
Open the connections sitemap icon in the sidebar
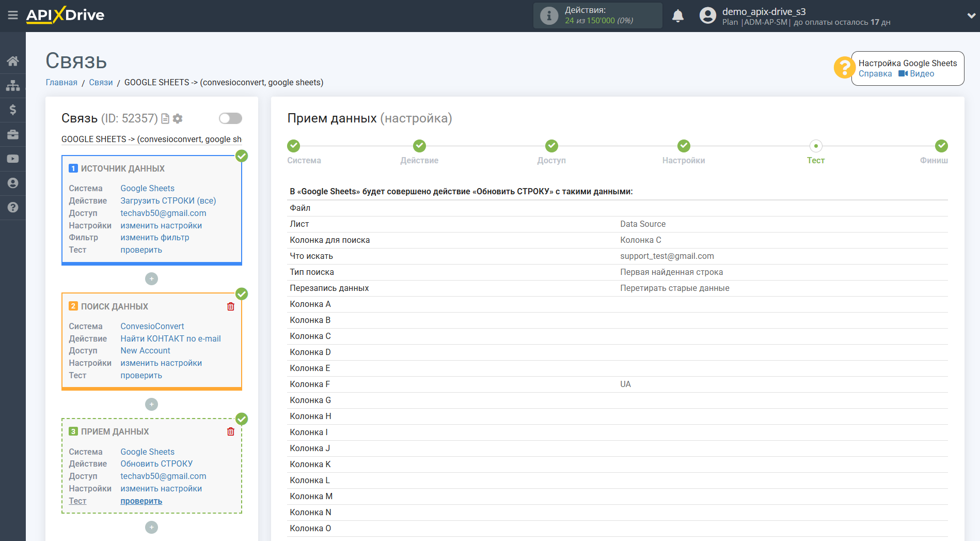click(13, 85)
